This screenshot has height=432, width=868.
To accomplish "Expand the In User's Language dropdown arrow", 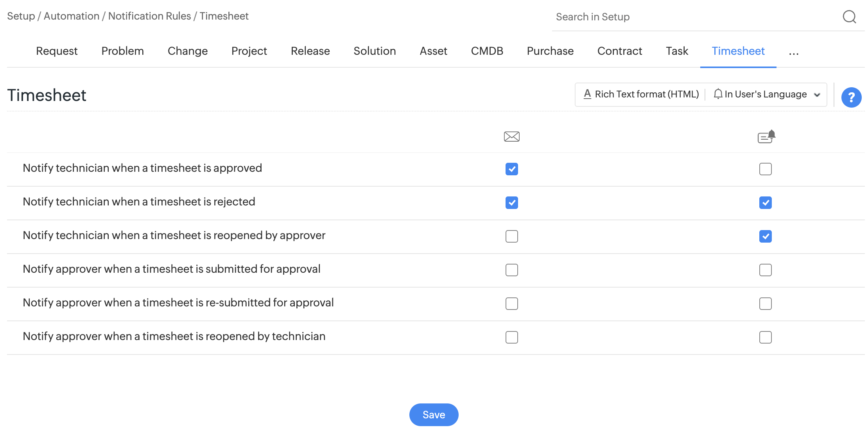I will [x=817, y=95].
